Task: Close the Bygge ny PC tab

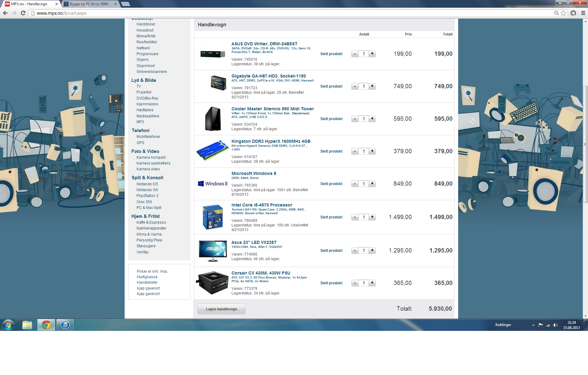Action: [x=115, y=4]
